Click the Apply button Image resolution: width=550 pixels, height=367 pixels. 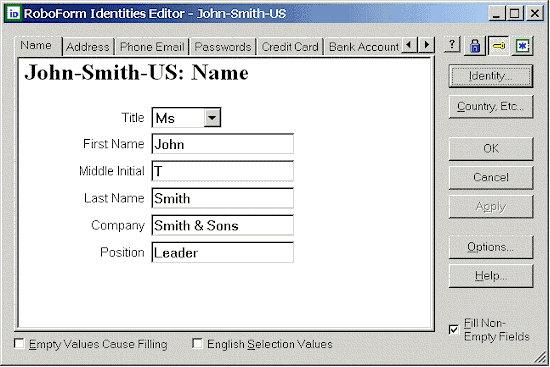tap(491, 206)
